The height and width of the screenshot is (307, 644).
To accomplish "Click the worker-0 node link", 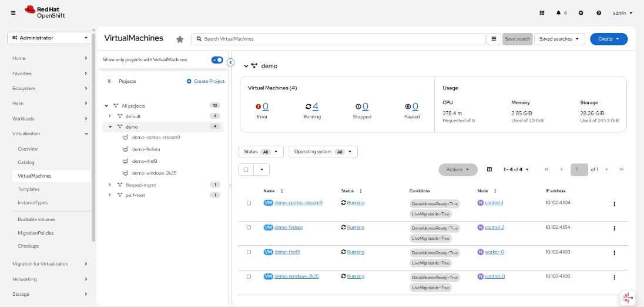I will [x=495, y=252].
